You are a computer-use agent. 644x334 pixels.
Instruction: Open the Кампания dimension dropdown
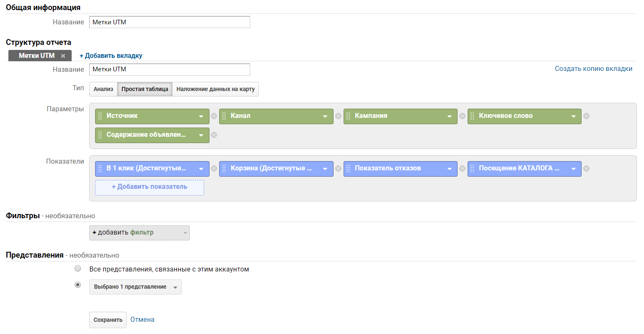click(x=450, y=116)
